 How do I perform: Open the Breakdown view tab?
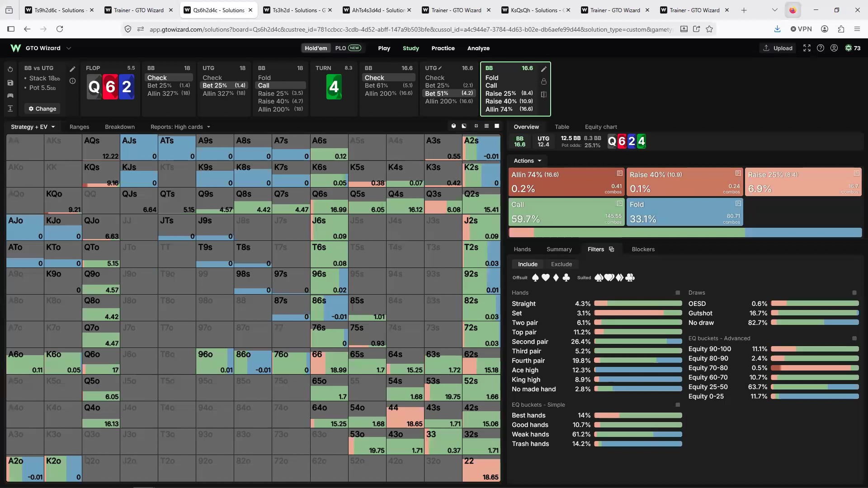[x=120, y=127]
